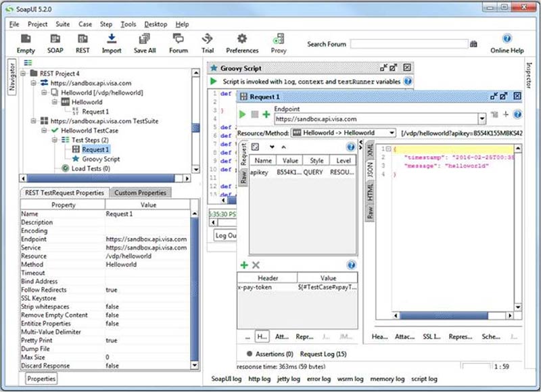Click help icon above the headers table
Viewport: 541px width, 392px height.
click(x=351, y=265)
